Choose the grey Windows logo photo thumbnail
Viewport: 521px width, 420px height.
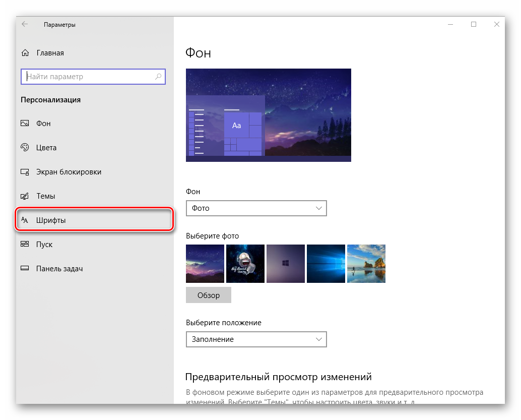pyautogui.click(x=285, y=264)
